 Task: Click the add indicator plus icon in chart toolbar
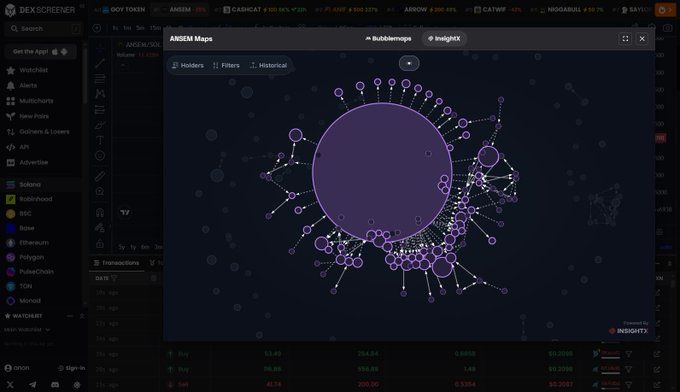coord(97,28)
